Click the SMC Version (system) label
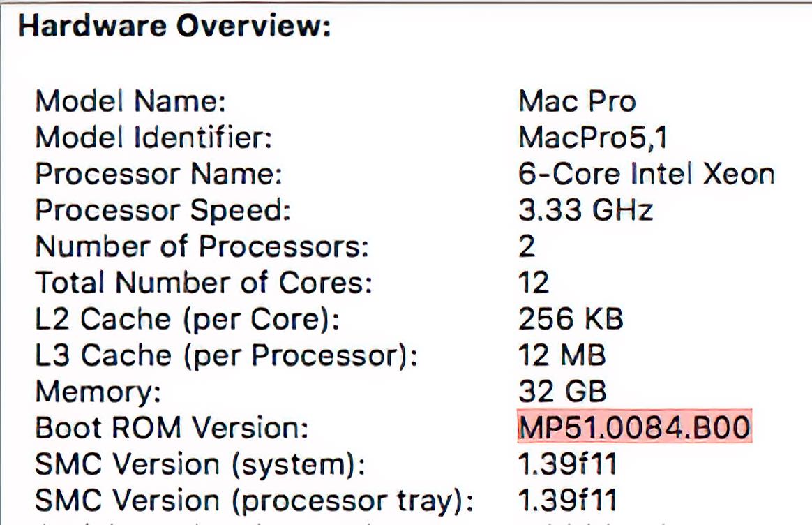812x525 pixels. (200, 465)
